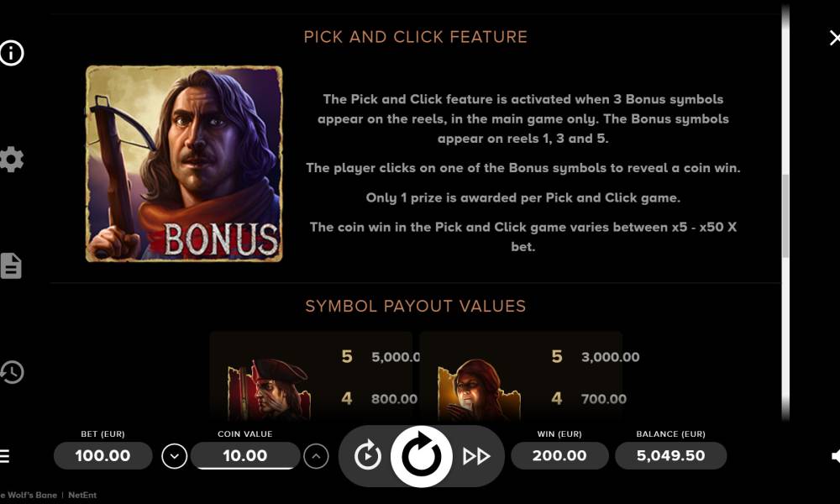Screen dimensions: 840x504
Task: Mute the game sound speaker icon
Action: (x=835, y=456)
